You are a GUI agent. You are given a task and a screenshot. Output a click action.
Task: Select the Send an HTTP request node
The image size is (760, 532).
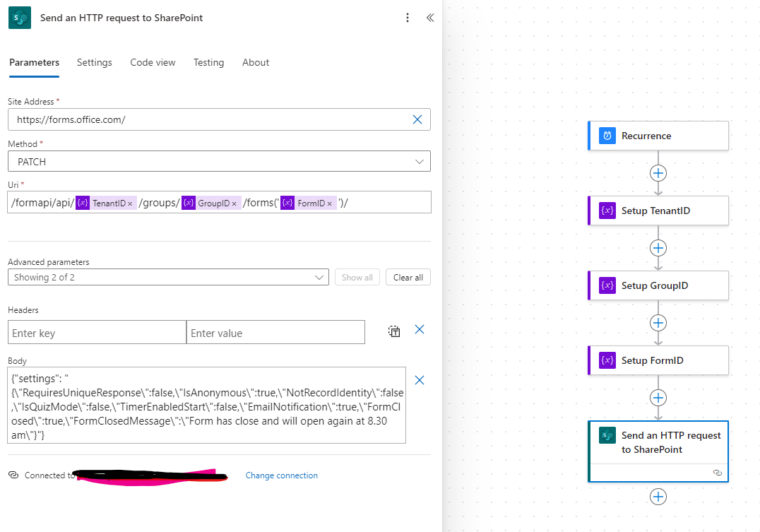658,451
